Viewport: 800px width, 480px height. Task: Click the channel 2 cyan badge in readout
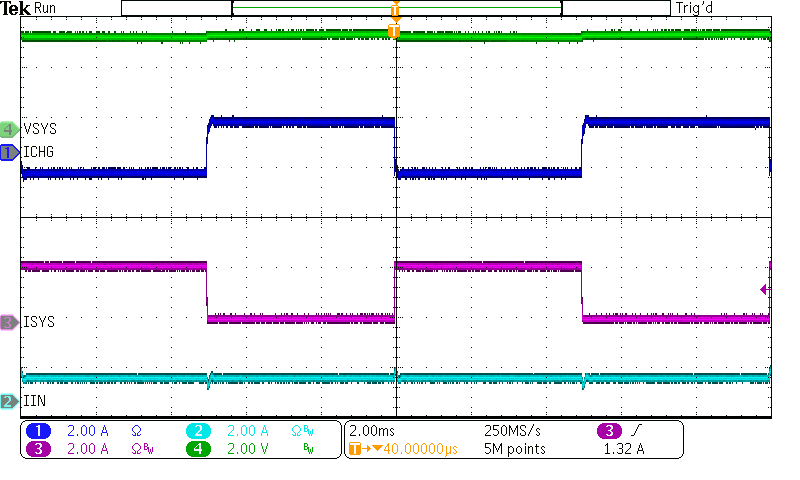(x=199, y=431)
